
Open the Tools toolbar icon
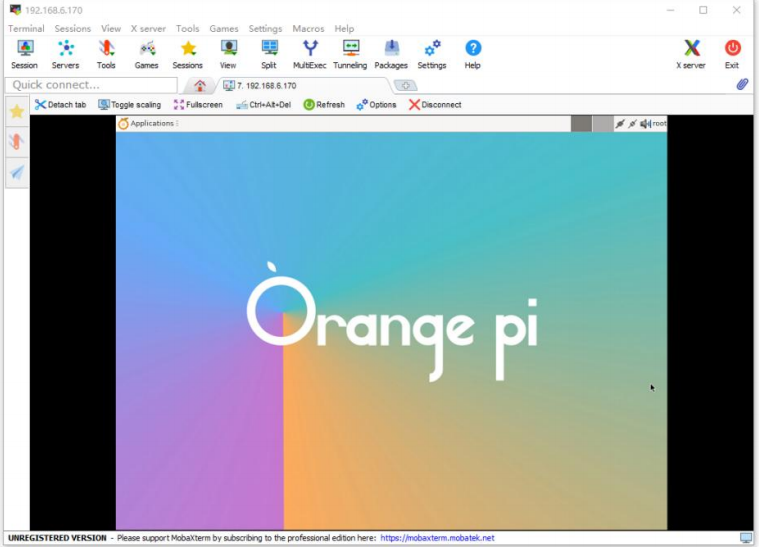[x=106, y=54]
